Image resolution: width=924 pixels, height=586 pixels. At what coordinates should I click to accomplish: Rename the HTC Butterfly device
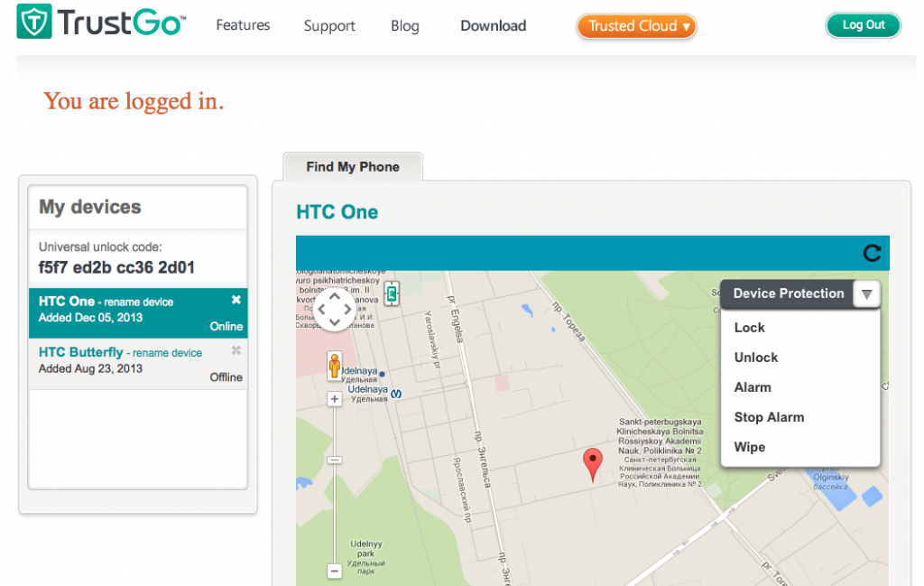[x=167, y=353]
